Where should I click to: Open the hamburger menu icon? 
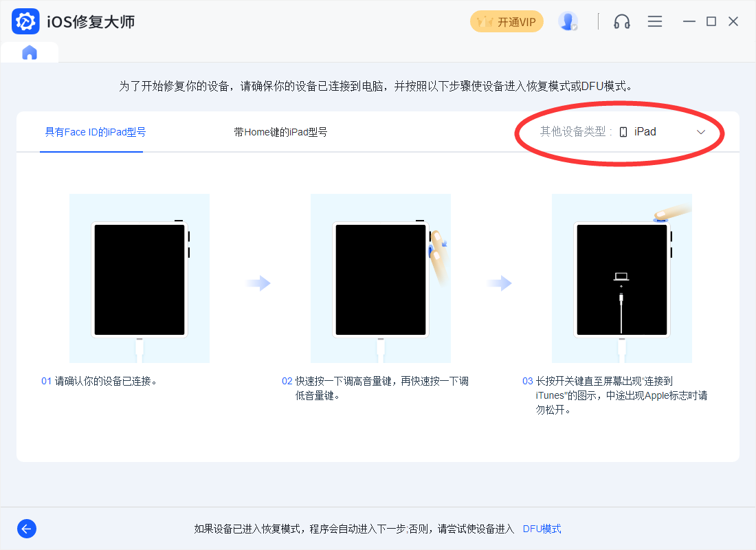point(655,21)
